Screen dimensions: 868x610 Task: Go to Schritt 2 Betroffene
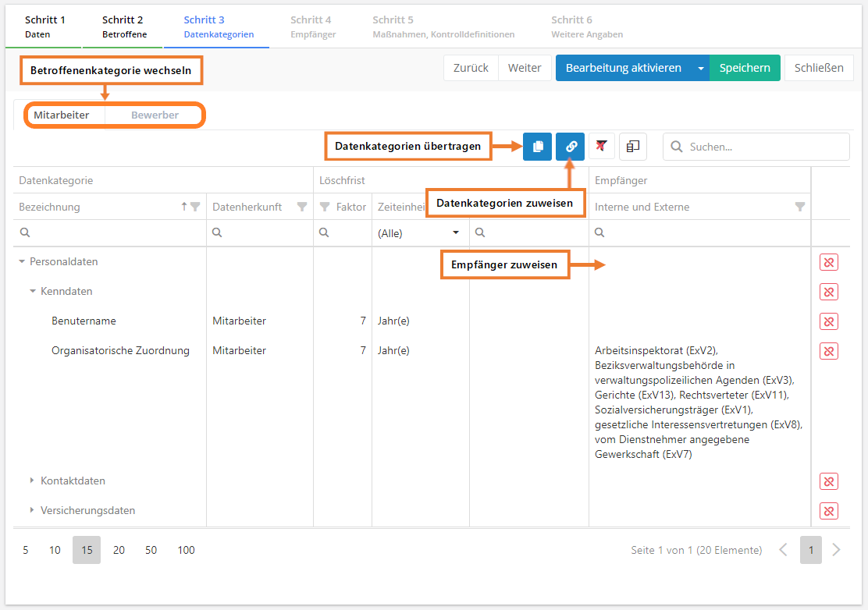(x=124, y=27)
